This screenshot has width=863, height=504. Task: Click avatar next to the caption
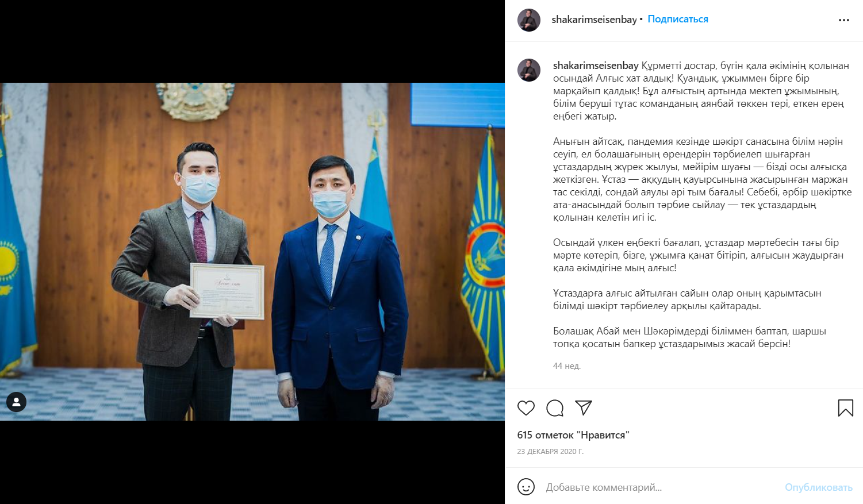coord(529,70)
